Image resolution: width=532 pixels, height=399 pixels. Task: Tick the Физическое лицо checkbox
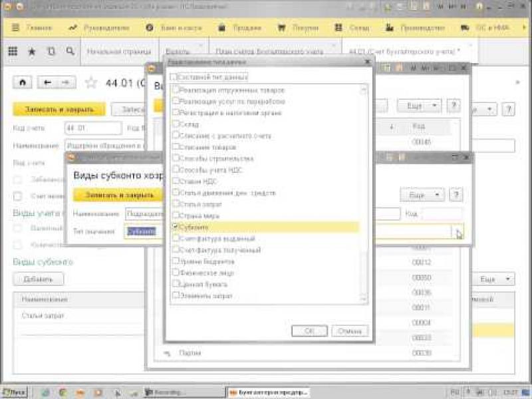(176, 272)
